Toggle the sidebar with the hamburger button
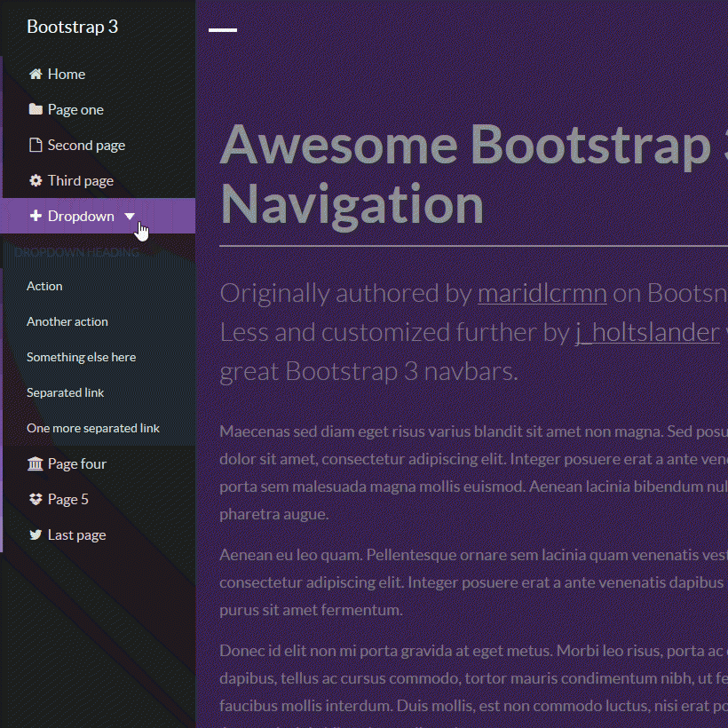This screenshot has height=728, width=728. click(x=223, y=30)
